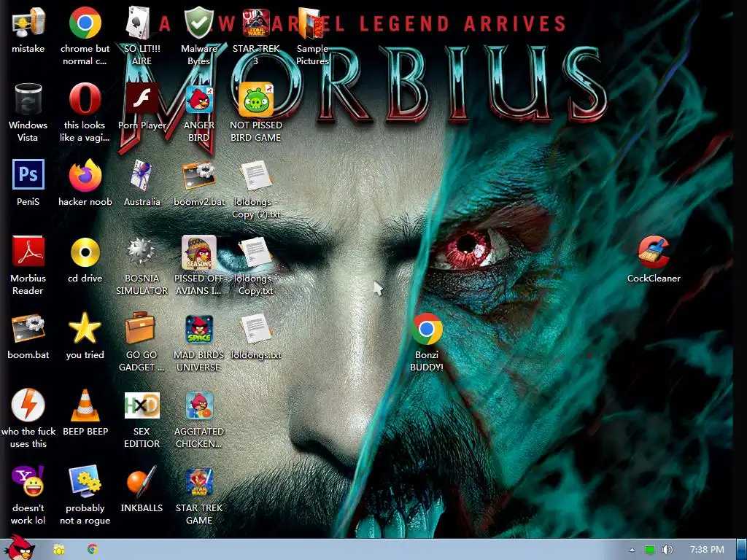Select 'loldongs - Copy (2).txt' file
Viewport: 747px width, 560px height.
point(256,175)
